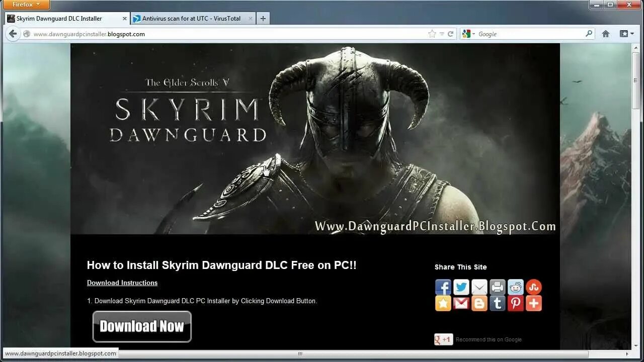The image size is (644, 362).
Task: Click the Skyrim Dawnguard header banner
Action: (315, 139)
